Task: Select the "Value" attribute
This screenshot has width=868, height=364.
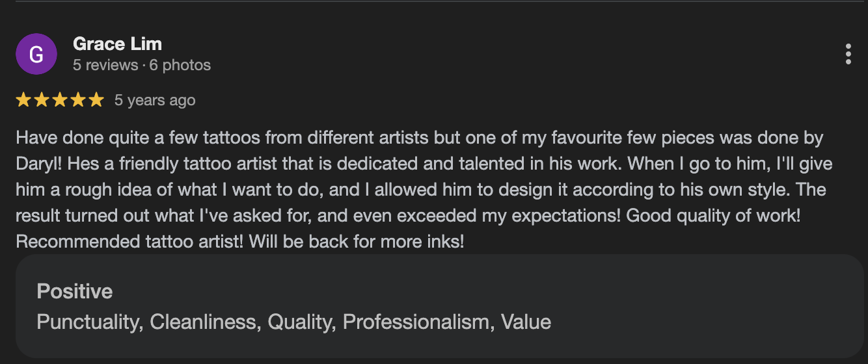Action: coord(526,322)
